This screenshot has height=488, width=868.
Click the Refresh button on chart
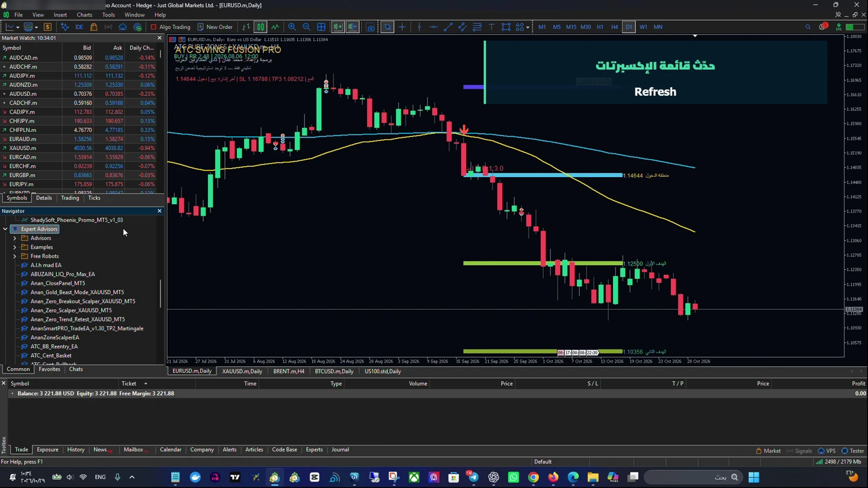(655, 92)
